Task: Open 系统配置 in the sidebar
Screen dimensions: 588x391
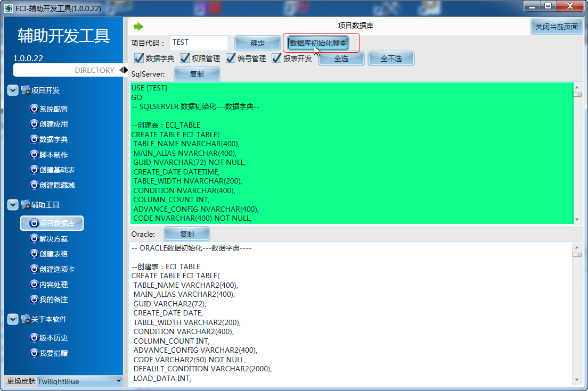Action: tap(53, 109)
